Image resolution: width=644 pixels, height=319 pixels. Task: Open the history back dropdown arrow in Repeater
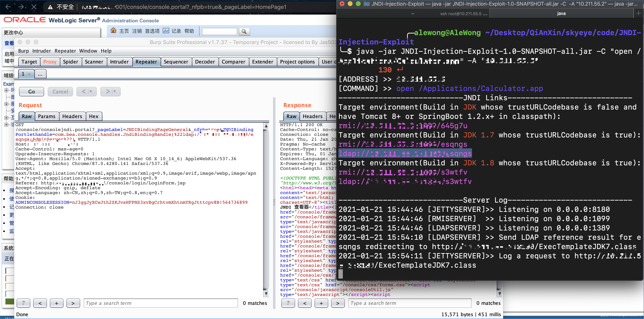pyautogui.click(x=91, y=91)
